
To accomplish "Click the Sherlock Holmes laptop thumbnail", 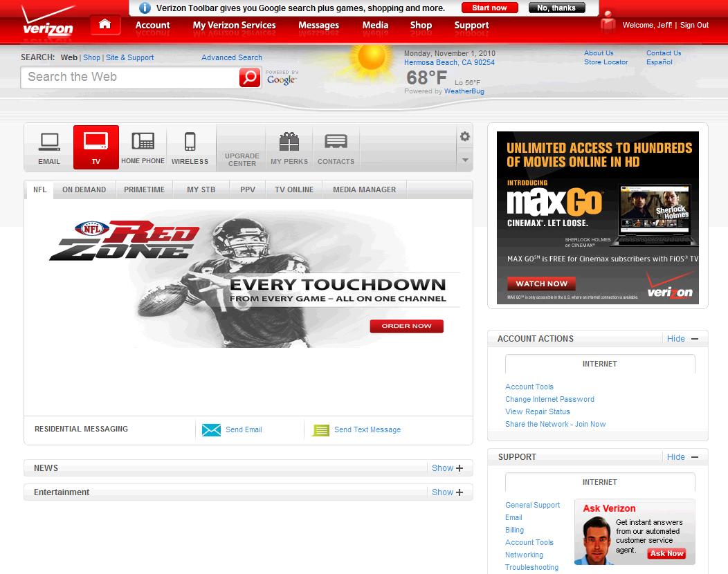I will pyautogui.click(x=655, y=216).
